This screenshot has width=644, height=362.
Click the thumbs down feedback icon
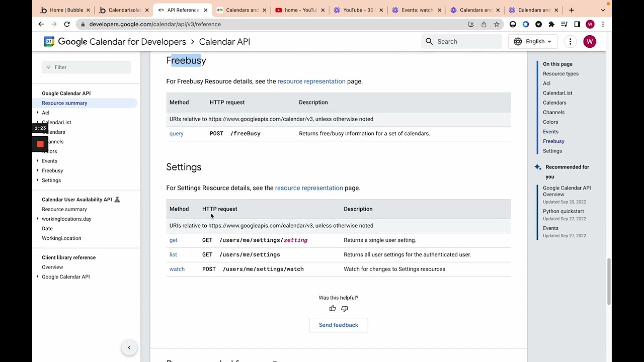click(345, 308)
